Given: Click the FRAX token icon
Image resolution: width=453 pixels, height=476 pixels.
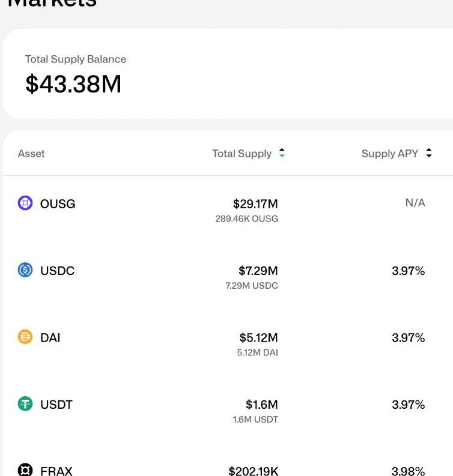Looking at the screenshot, I should pyautogui.click(x=25, y=470).
